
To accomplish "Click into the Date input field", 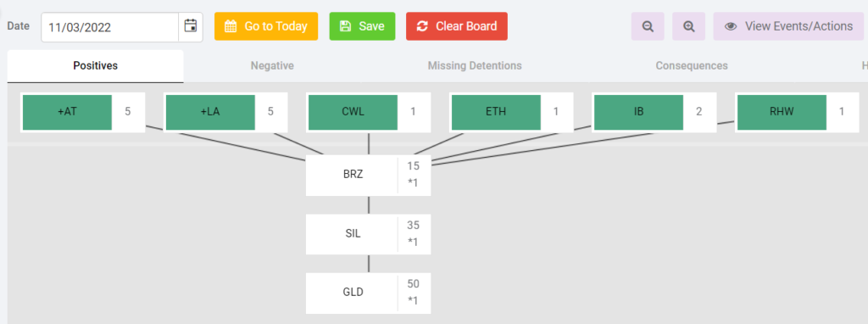I will pyautogui.click(x=109, y=26).
